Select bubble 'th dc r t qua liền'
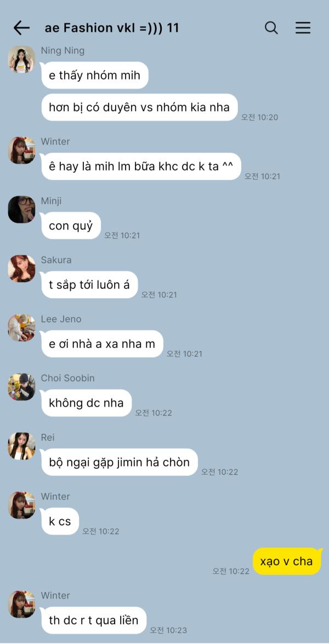Viewport: 329px width, 644px height. [94, 620]
